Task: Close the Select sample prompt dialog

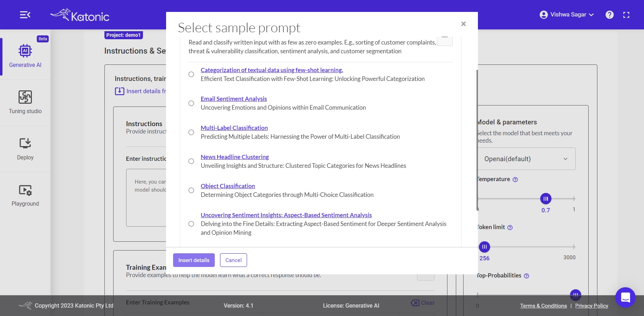Action: 464,24
